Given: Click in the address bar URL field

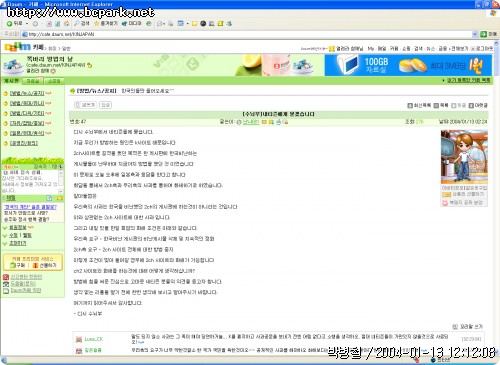Looking at the screenshot, I should point(247,34).
